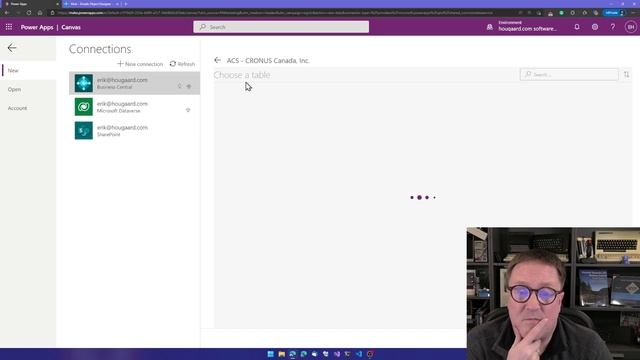Screen dimensions: 640x360
Task: Open a new browser tab
Action: click(126, 4)
